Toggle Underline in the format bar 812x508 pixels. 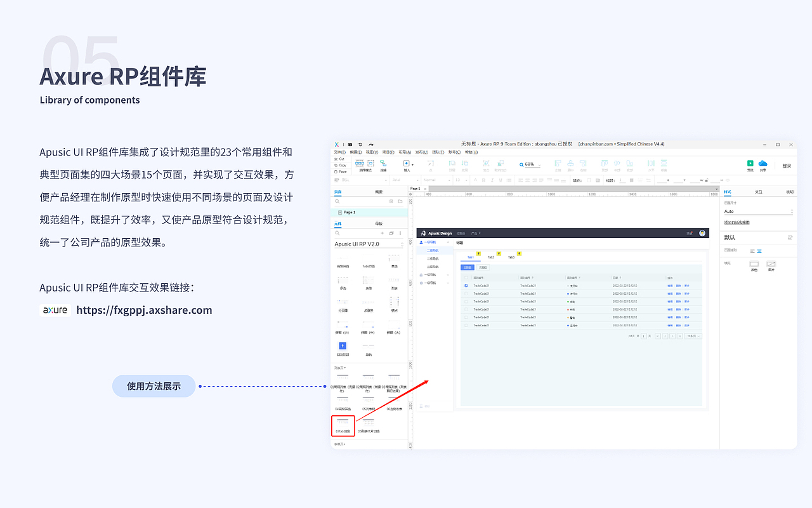[501, 180]
